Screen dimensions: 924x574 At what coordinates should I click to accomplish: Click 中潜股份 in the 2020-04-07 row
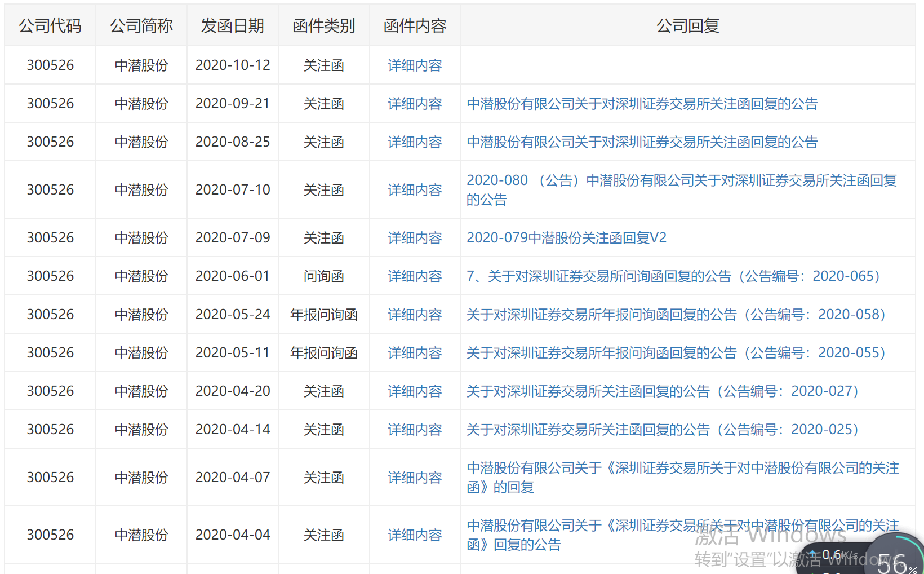pyautogui.click(x=141, y=478)
